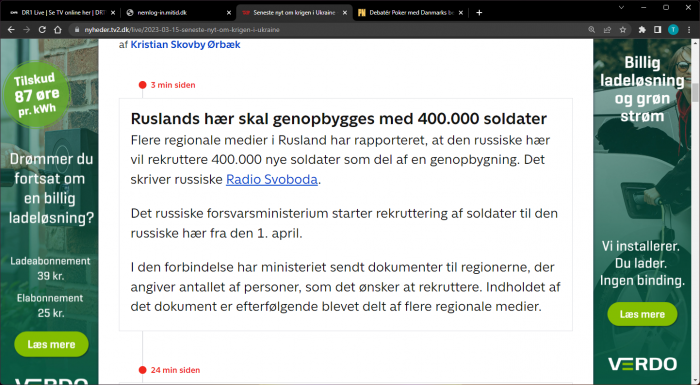The image size is (700, 385).
Task: Open the browser home page
Action: (x=58, y=30)
